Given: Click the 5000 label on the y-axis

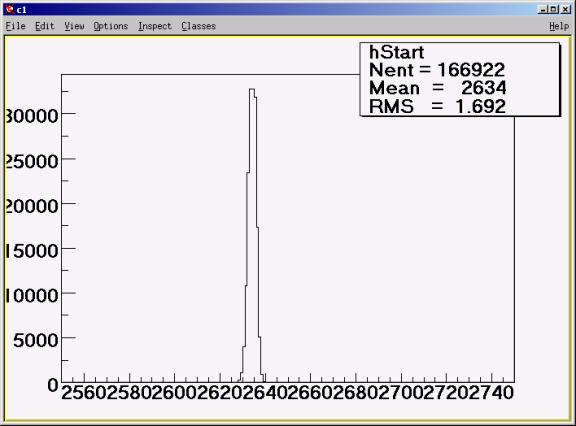Looking at the screenshot, I should click(36, 340).
